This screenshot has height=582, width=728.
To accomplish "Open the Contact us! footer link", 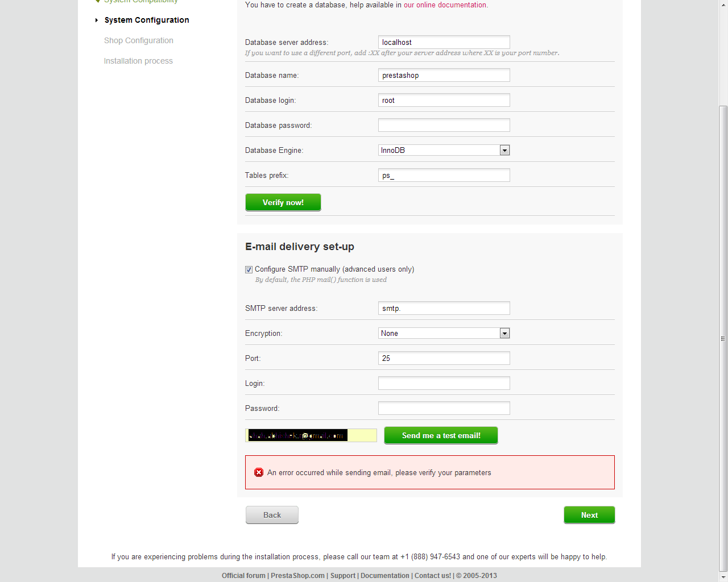I will 432,576.
